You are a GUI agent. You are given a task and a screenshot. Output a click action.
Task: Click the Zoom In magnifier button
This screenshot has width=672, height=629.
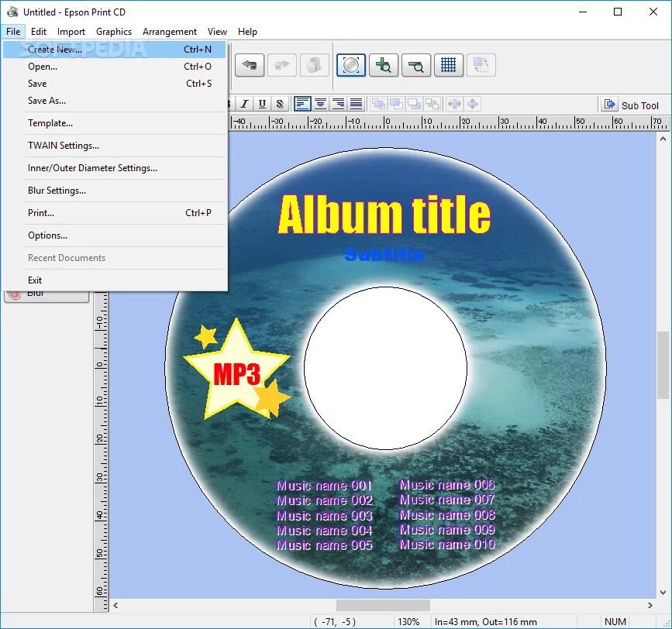pos(384,65)
